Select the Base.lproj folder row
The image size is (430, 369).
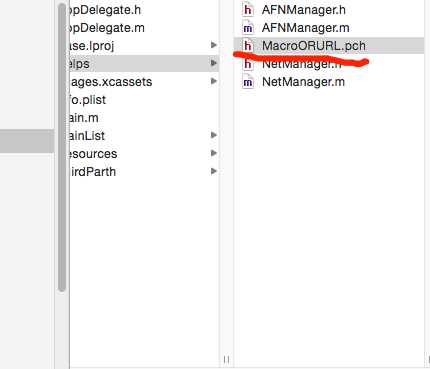(x=144, y=46)
